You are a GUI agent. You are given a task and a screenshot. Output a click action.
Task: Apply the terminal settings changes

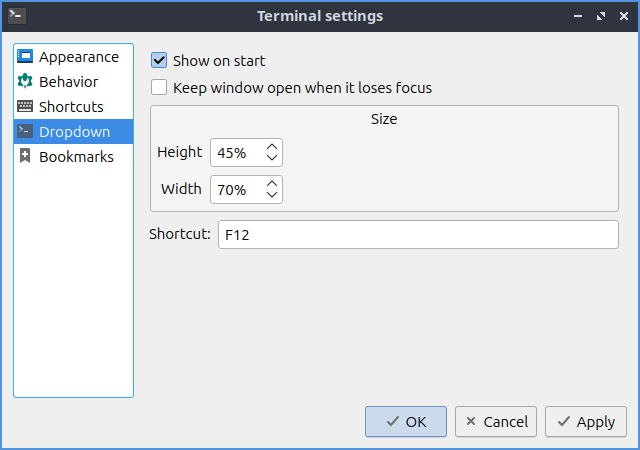click(x=586, y=422)
